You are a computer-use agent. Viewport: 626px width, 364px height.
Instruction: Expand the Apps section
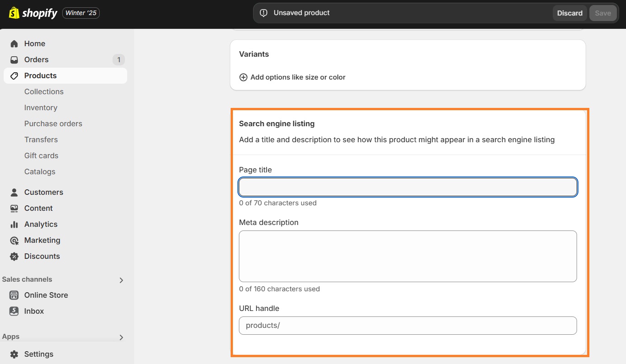pos(121,337)
